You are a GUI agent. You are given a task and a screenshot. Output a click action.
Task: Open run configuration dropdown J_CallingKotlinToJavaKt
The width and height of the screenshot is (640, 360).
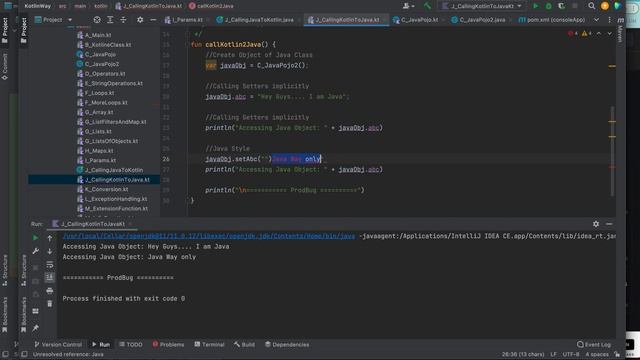point(482,6)
